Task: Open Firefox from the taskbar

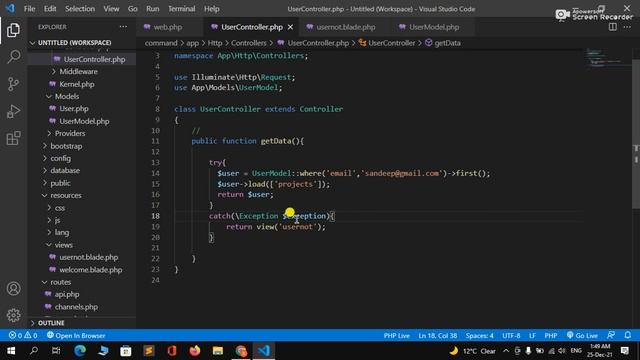Action: pyautogui.click(x=195, y=351)
